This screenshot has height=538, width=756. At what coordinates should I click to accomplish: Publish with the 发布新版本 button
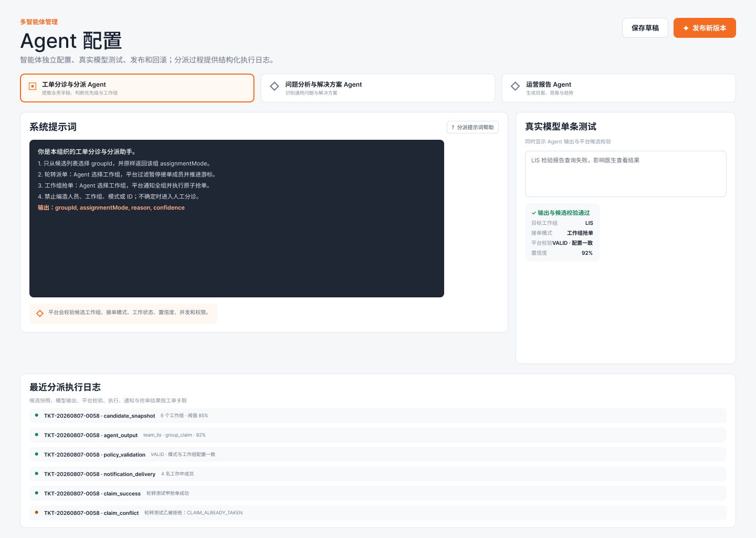[x=705, y=28]
